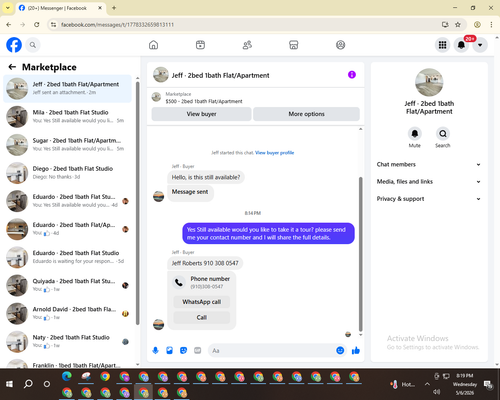Open the emoji picker icon

pyautogui.click(x=340, y=350)
